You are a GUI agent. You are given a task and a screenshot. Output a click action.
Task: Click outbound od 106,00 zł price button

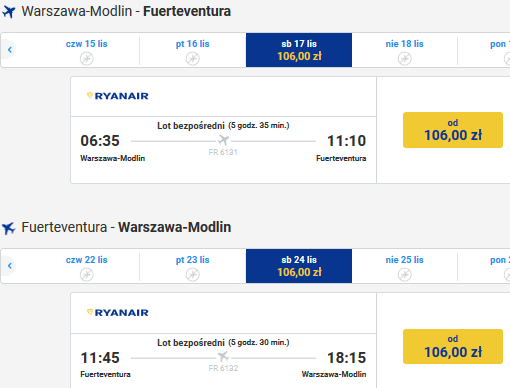[453, 130]
